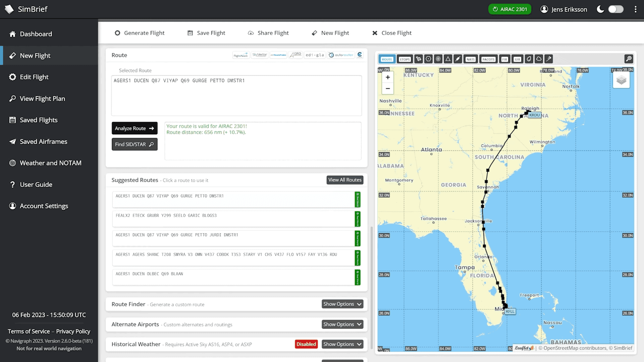Viewport: 644px width, 362px height.
Task: Zoom in on the map
Action: click(388, 77)
